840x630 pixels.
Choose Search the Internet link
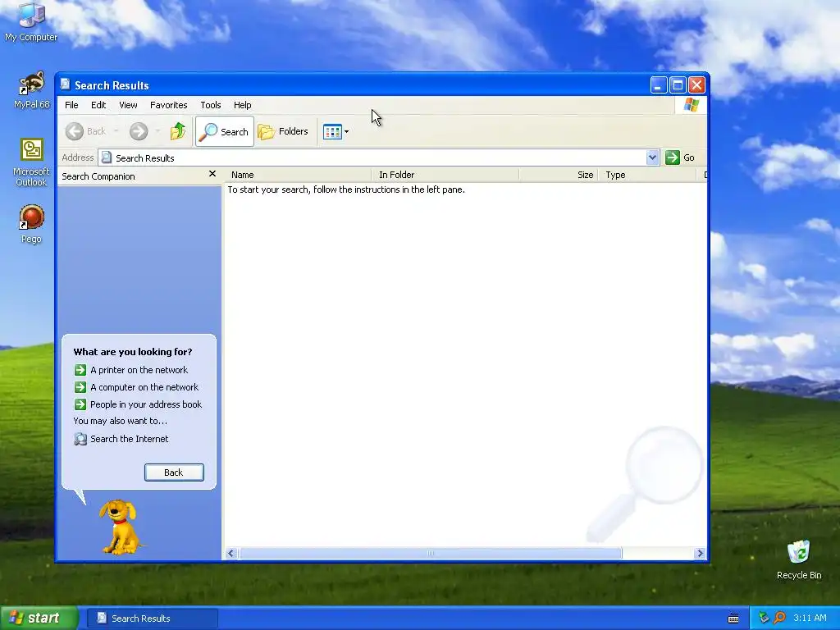129,439
